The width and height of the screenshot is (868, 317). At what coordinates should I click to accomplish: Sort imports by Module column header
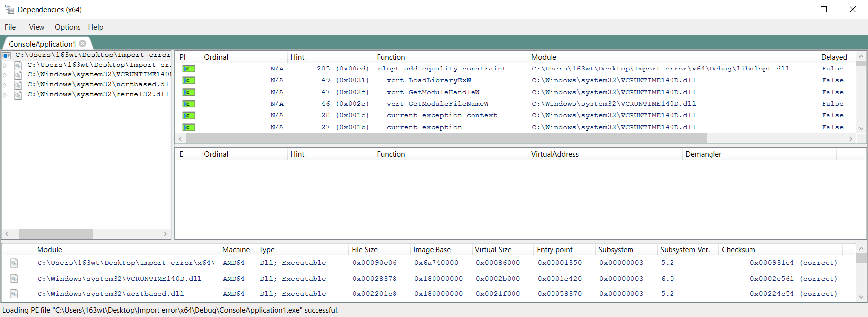[673, 57]
